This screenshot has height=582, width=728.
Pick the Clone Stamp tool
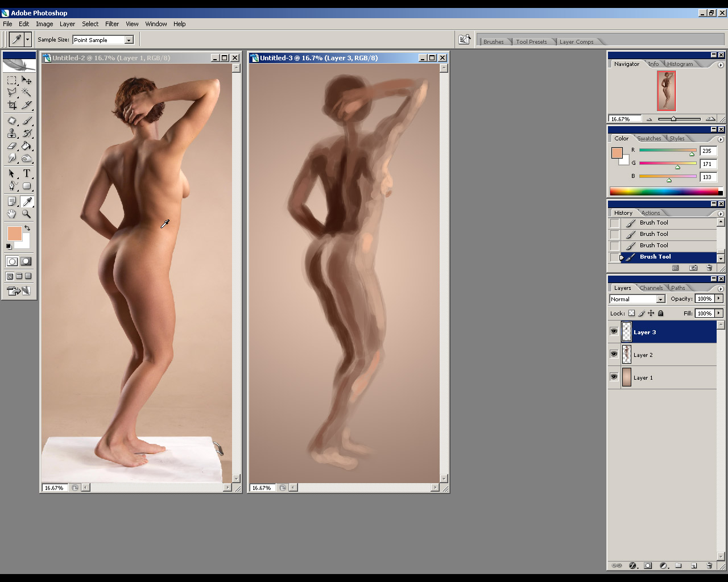click(x=12, y=134)
